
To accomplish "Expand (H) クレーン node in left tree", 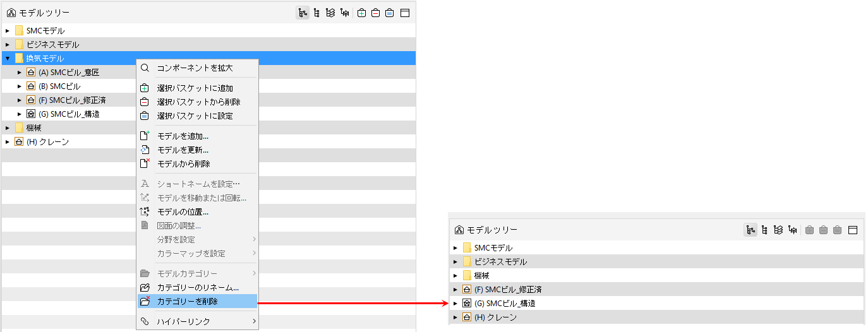I will (8, 141).
